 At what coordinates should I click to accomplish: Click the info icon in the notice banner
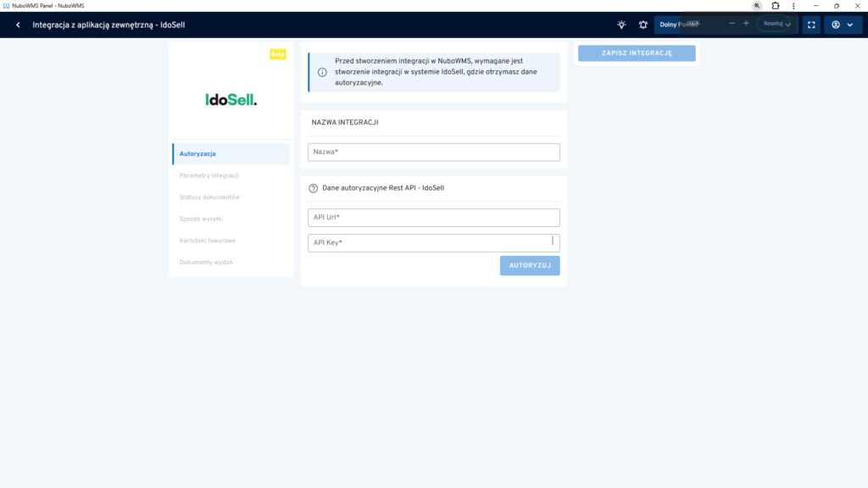point(322,73)
